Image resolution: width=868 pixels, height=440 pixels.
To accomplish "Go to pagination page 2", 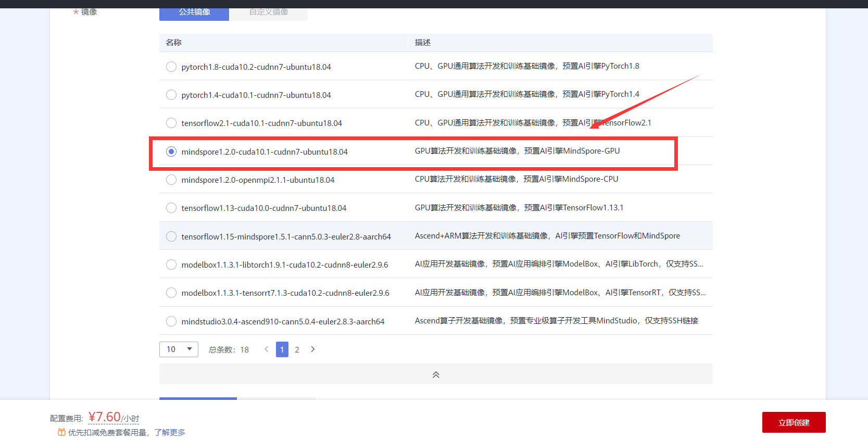I will point(297,349).
